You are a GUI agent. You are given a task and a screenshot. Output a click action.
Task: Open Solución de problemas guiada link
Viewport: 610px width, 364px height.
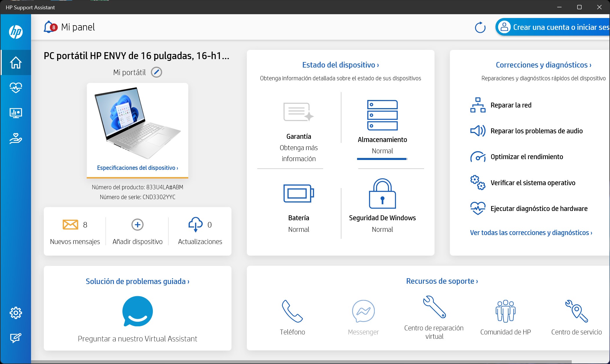(137, 281)
